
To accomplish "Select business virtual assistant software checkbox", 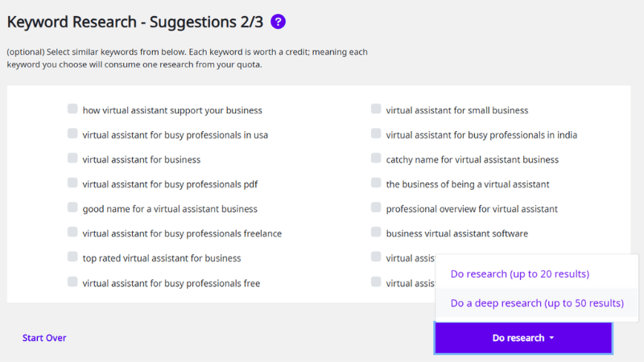I will pyautogui.click(x=376, y=232).
